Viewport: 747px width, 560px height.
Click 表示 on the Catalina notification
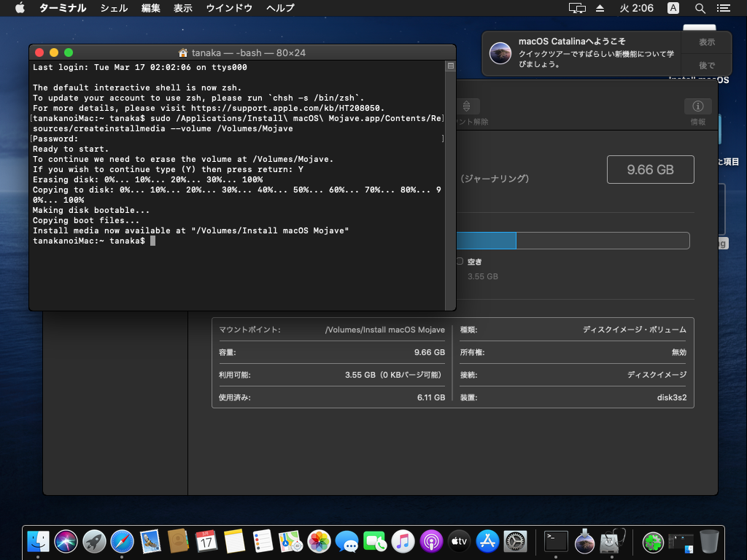[706, 42]
